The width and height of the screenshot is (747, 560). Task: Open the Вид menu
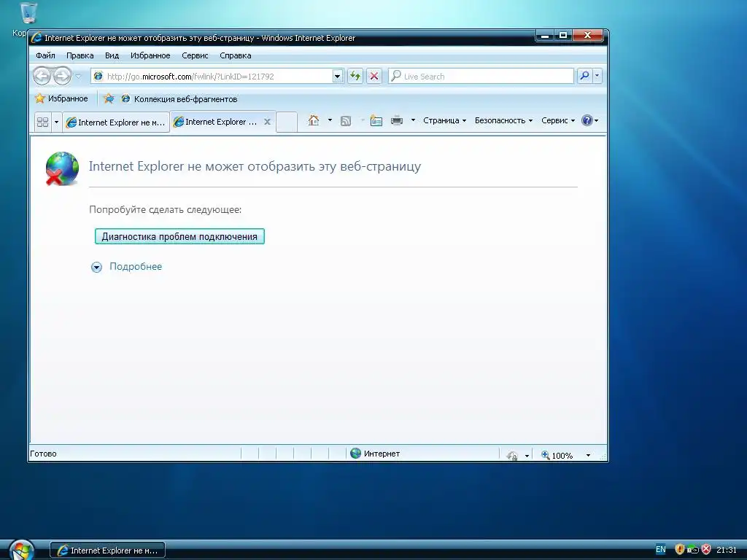pyautogui.click(x=112, y=55)
